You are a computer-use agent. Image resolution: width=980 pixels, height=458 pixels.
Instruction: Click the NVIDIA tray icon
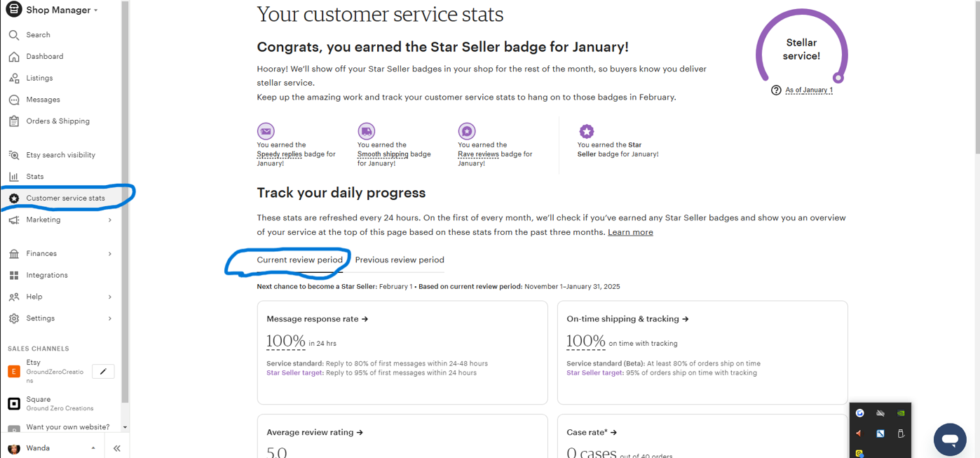[x=901, y=413]
